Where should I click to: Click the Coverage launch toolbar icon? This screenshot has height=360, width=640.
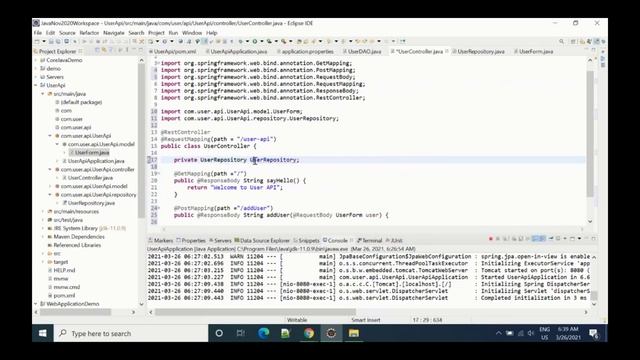point(269,41)
